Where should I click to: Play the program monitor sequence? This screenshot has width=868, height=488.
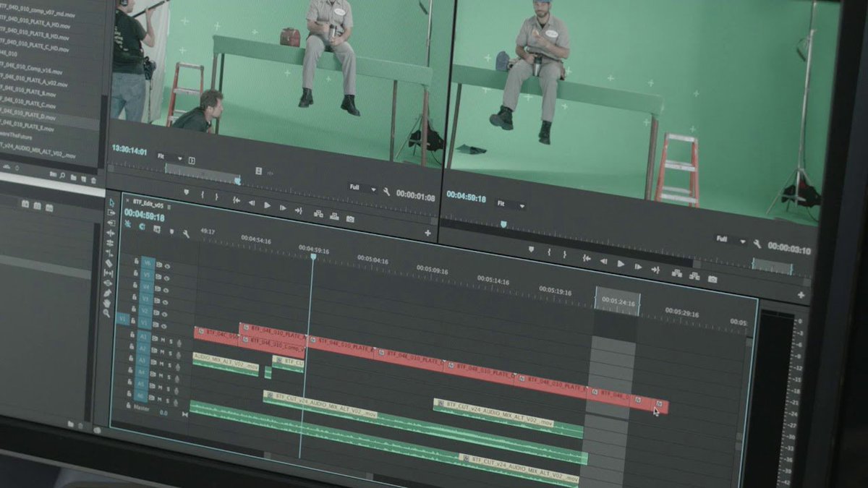click(621, 264)
